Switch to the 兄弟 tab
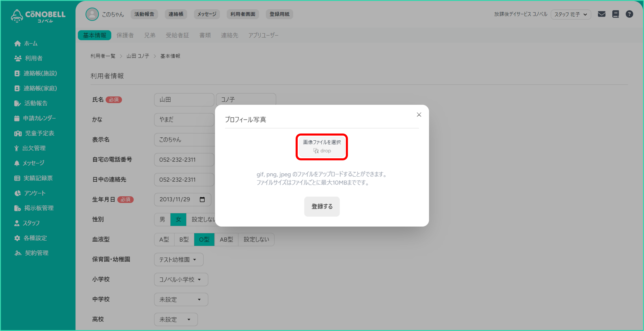 150,35
